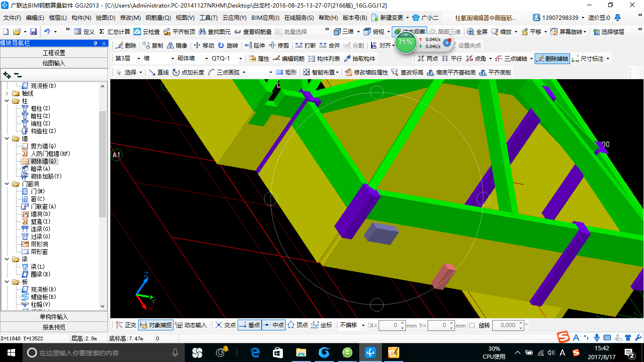The height and width of the screenshot is (362, 644).
Task: Select the 直线 line drawing tool
Action: [159, 72]
